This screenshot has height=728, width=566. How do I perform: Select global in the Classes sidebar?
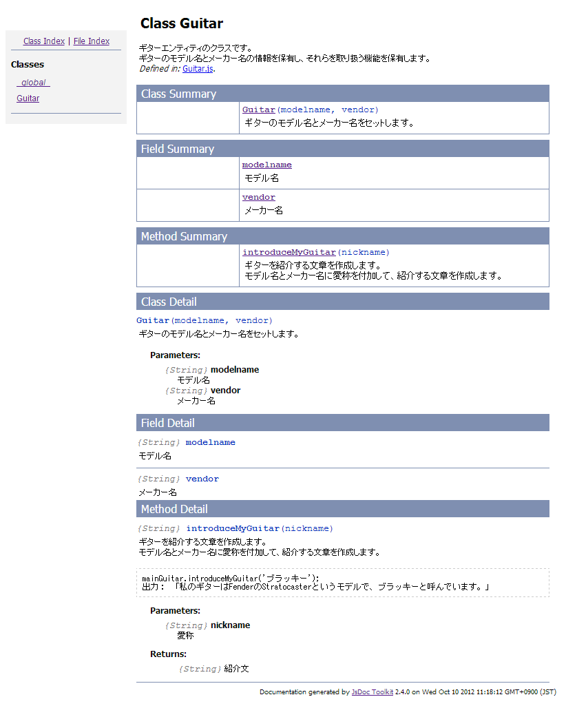pyautogui.click(x=33, y=82)
